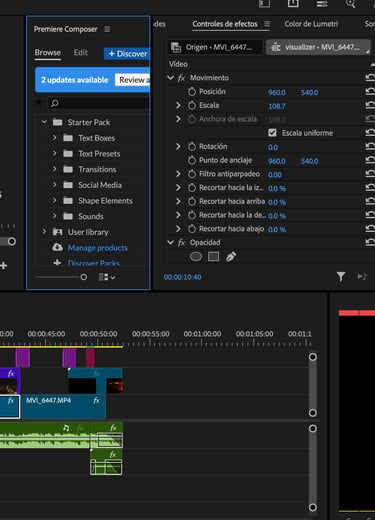This screenshot has height=520, width=375.
Task: Open the Discover Packs link
Action: click(x=94, y=263)
